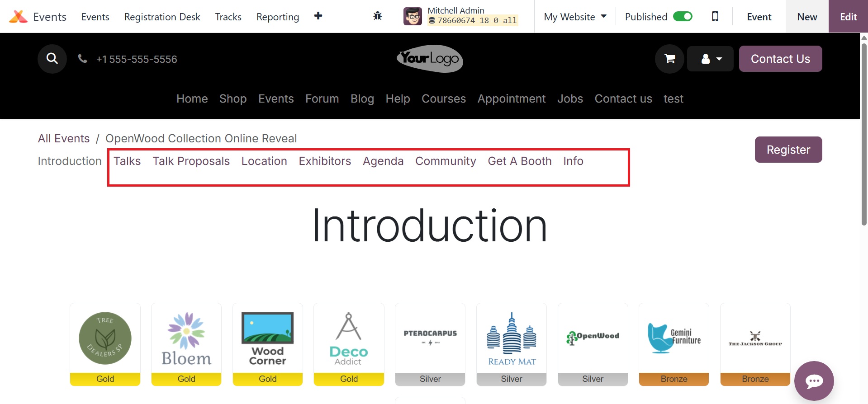Go to Blog in site navigation
The image size is (868, 404).
tap(362, 99)
